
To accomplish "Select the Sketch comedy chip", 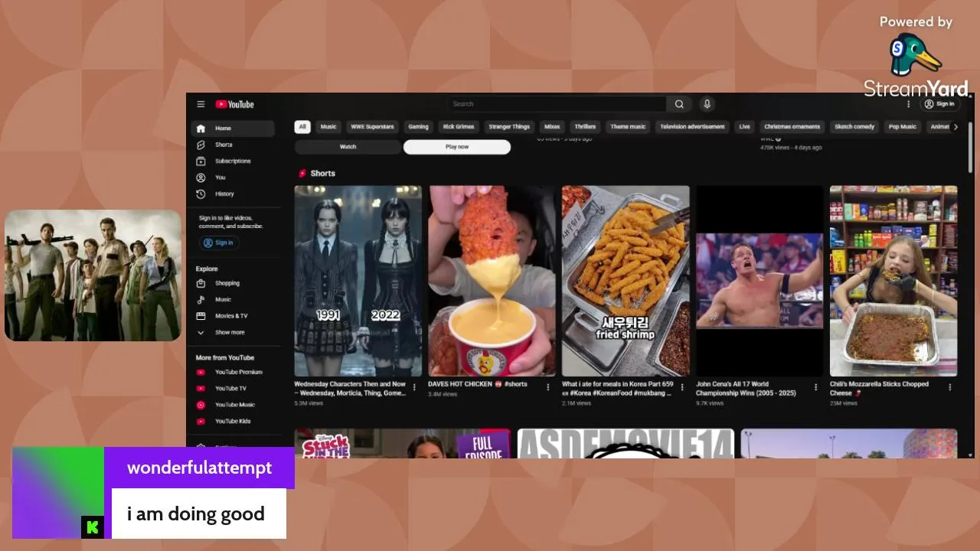I will pos(854,127).
